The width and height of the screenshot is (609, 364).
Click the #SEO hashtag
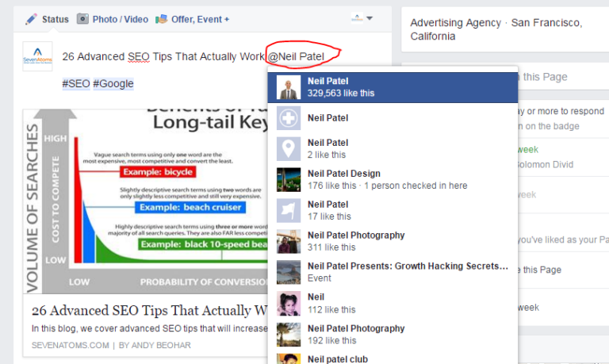[x=75, y=84]
